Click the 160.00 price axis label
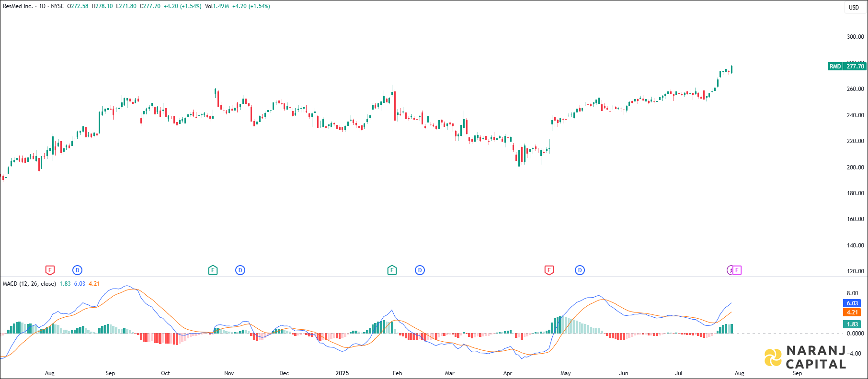Image resolution: width=868 pixels, height=379 pixels. [x=855, y=219]
